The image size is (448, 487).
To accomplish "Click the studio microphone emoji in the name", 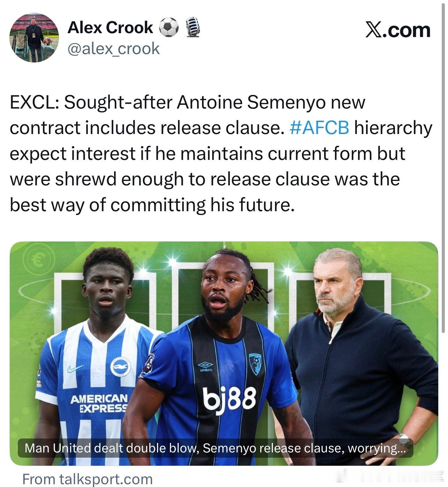I will (192, 27).
